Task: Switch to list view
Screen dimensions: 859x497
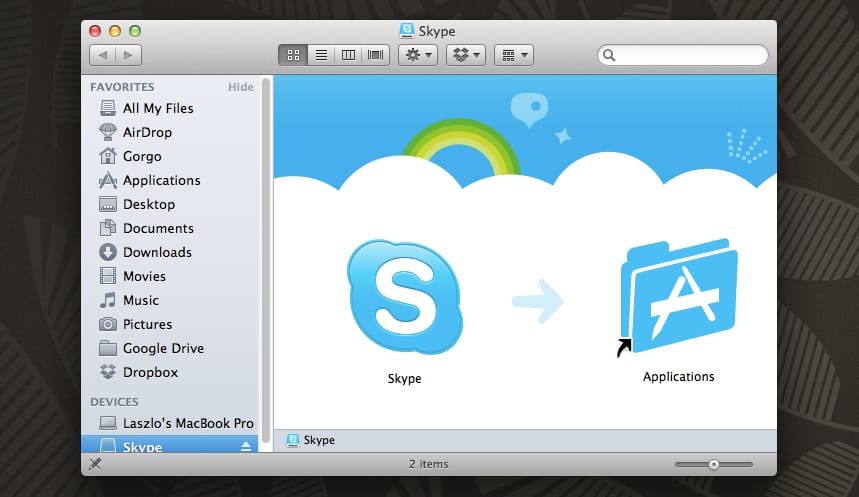Action: [x=321, y=55]
